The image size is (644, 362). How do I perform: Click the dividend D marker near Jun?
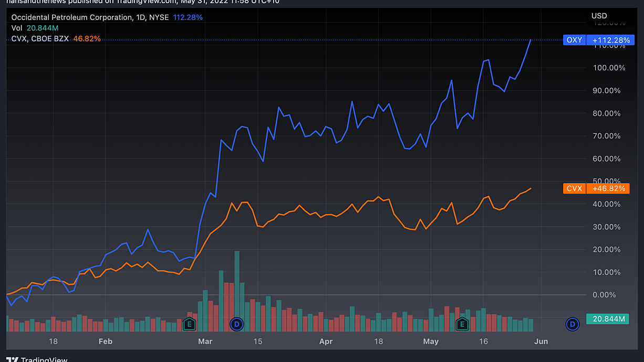[x=572, y=324]
